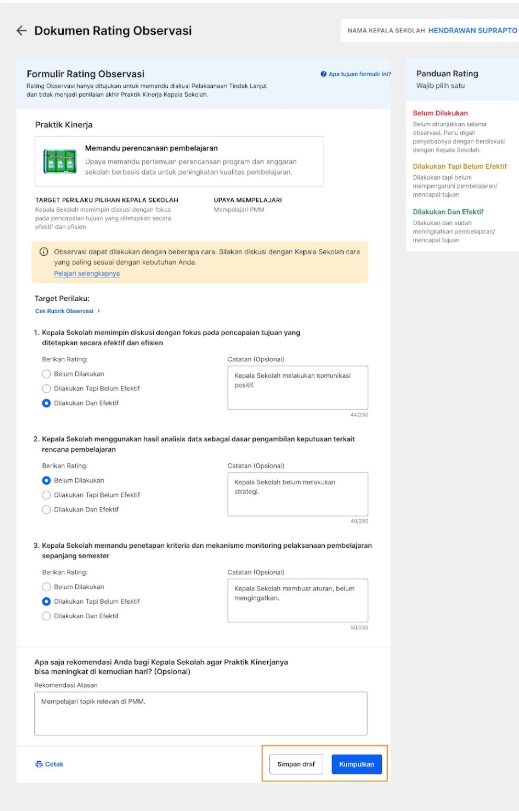The width and height of the screenshot is (519, 811).
Task: Click the Simpan draf button
Action: [x=296, y=764]
